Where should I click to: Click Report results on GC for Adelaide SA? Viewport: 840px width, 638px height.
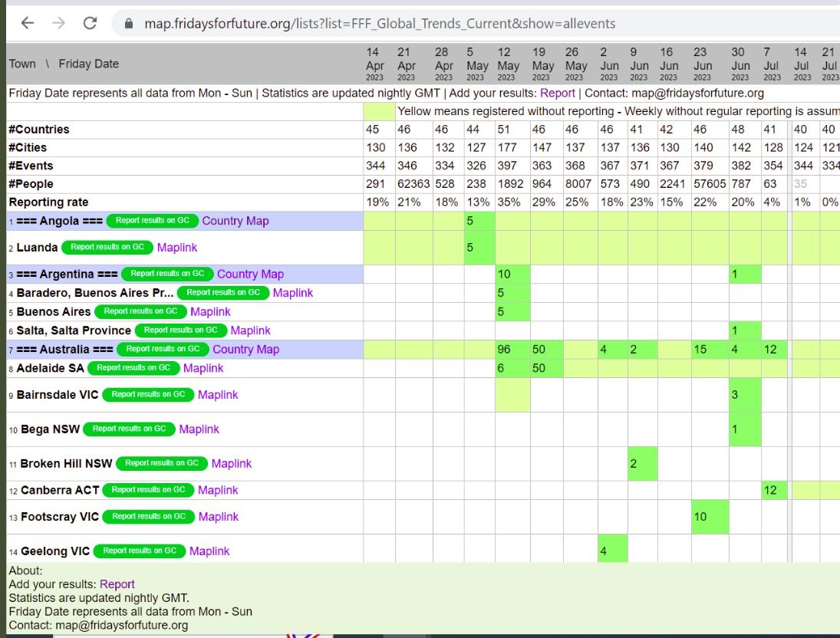coord(133,368)
